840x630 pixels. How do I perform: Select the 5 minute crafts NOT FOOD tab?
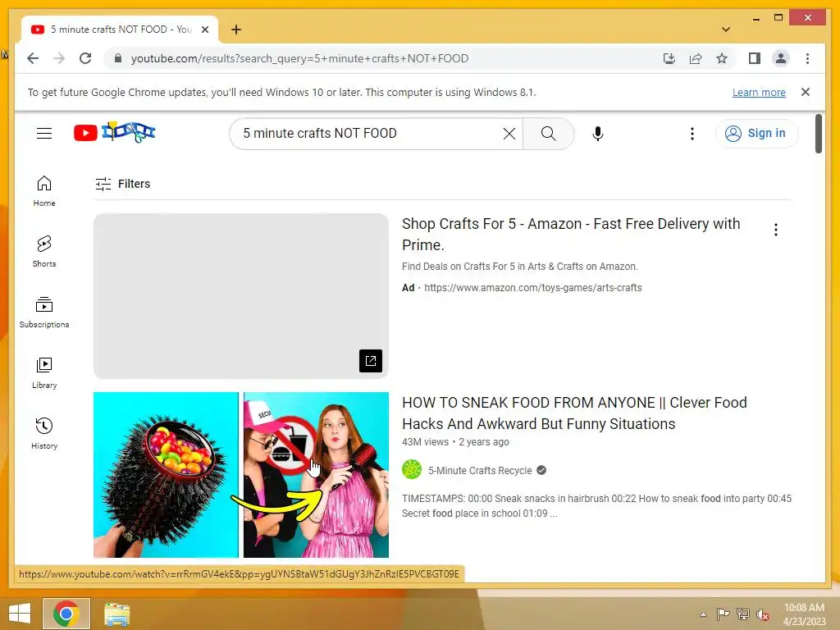click(120, 30)
